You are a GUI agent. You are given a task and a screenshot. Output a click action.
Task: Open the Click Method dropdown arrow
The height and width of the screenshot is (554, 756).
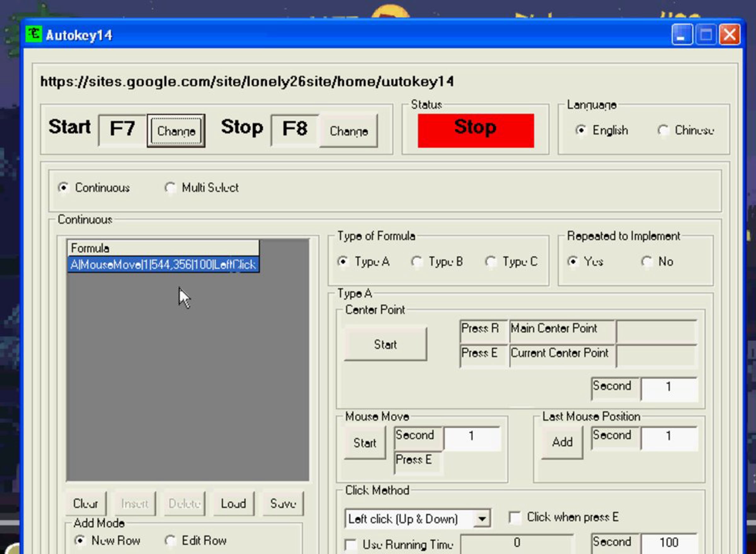[x=482, y=519]
